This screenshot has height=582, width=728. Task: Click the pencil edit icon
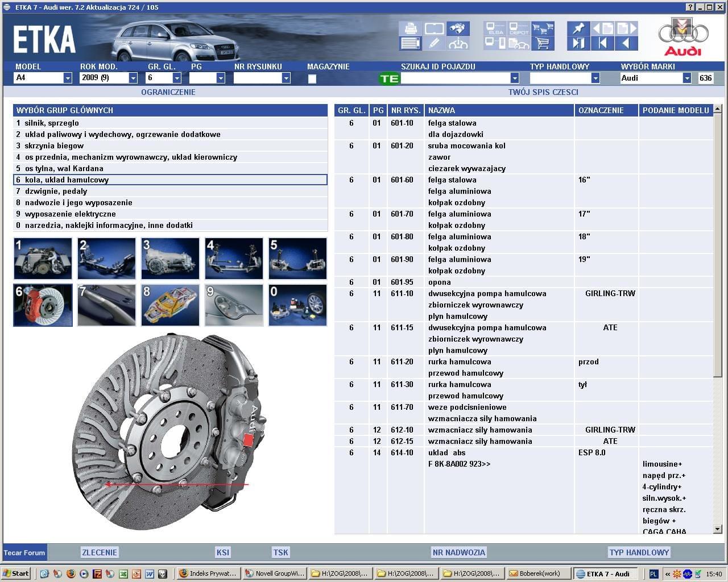coord(434,43)
